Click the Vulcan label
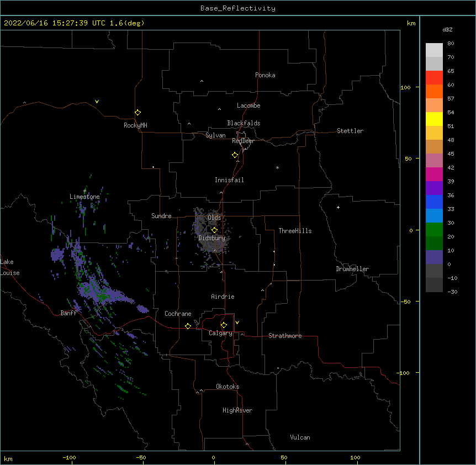Image resolution: width=476 pixels, height=465 pixels. [x=300, y=437]
